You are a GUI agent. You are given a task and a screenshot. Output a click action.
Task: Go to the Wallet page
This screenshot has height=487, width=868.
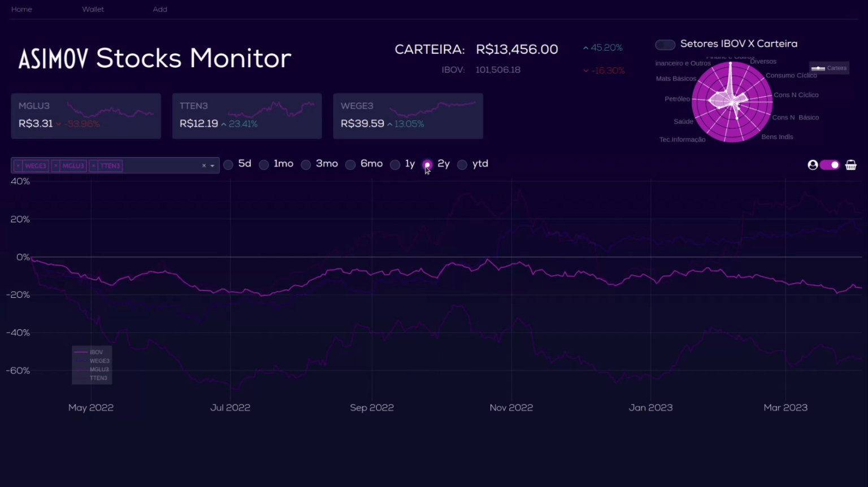[93, 9]
